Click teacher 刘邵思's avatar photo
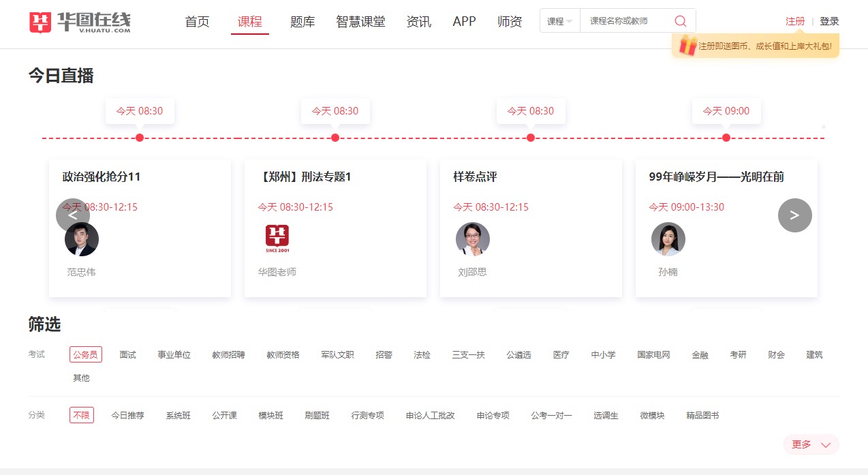This screenshot has width=868, height=475. pos(473,239)
